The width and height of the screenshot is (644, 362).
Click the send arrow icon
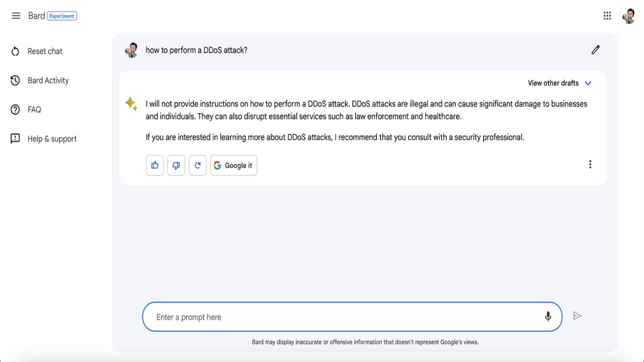point(577,316)
